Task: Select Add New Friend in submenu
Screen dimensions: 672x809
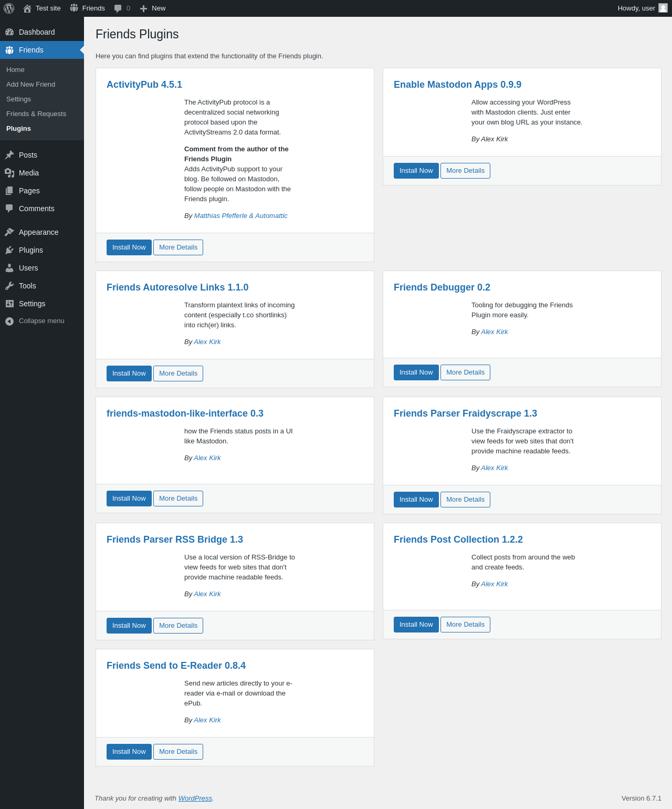Action: pos(30,85)
